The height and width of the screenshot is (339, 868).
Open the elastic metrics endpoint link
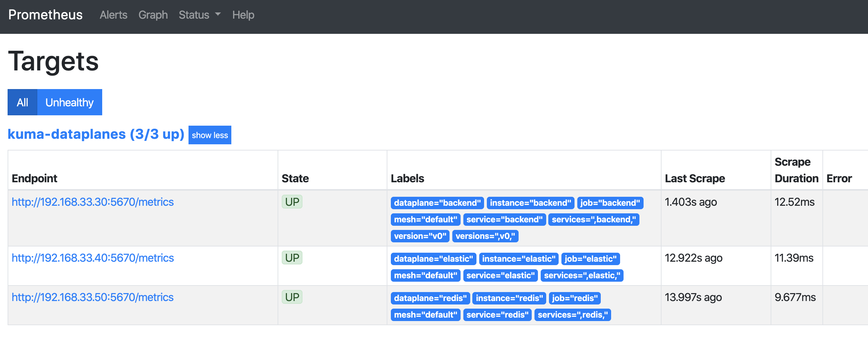(93, 258)
